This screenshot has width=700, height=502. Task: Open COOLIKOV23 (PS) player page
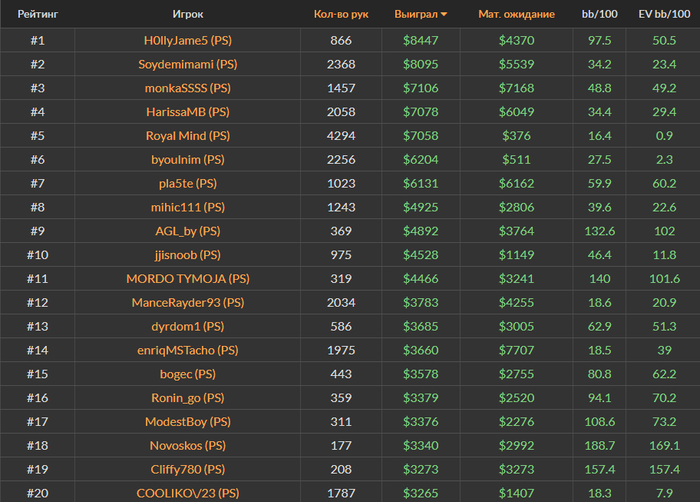188,493
